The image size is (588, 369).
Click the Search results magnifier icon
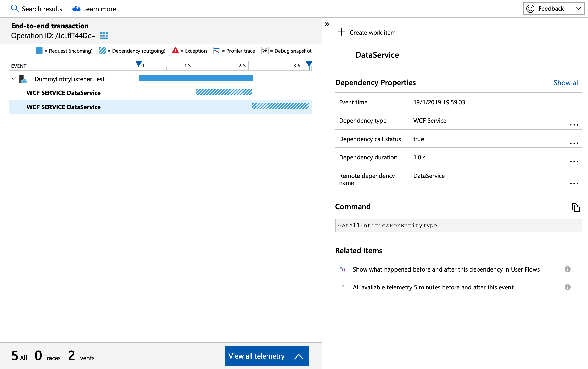pos(15,9)
